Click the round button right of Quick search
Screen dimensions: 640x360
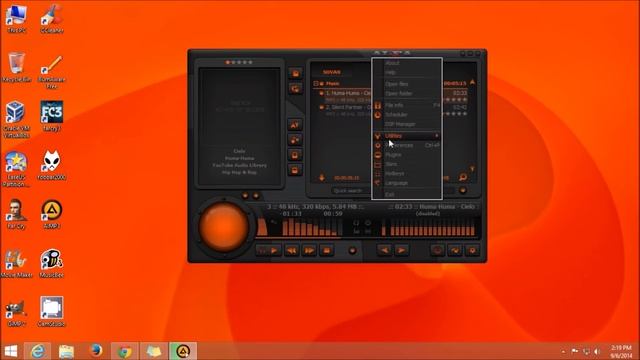click(x=462, y=190)
